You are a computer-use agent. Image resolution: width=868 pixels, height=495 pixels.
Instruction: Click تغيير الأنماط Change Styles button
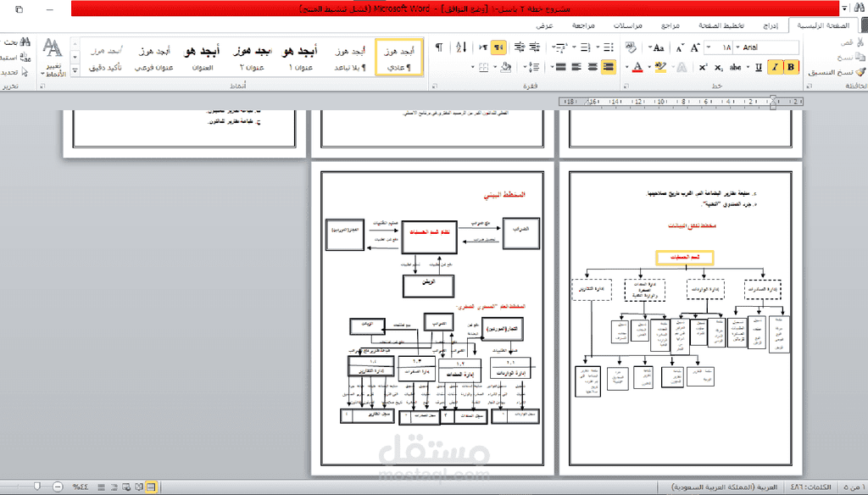53,57
